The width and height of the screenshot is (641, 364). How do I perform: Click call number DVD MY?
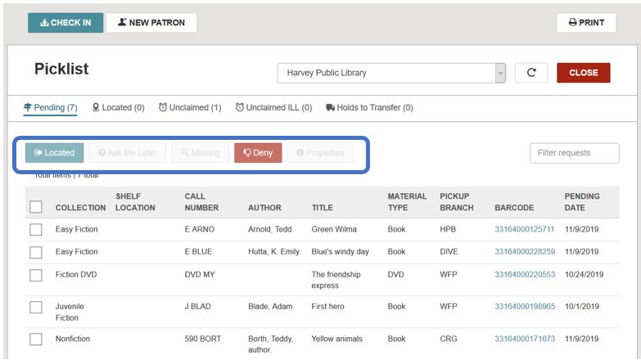(200, 275)
